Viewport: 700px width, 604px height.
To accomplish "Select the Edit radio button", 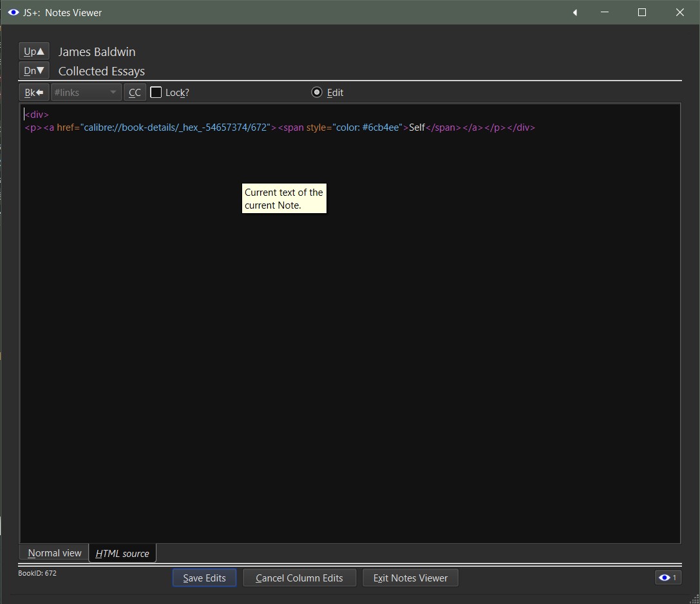I will pos(327,93).
